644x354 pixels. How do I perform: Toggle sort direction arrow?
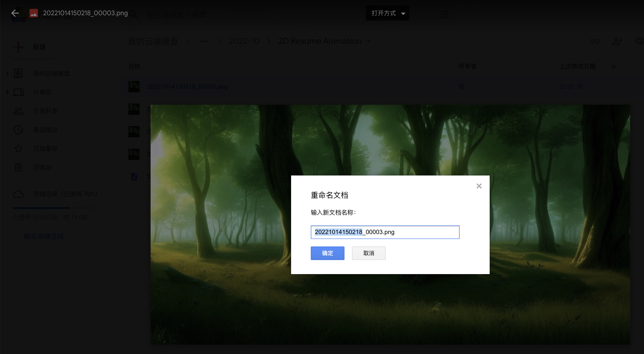pyautogui.click(x=613, y=66)
